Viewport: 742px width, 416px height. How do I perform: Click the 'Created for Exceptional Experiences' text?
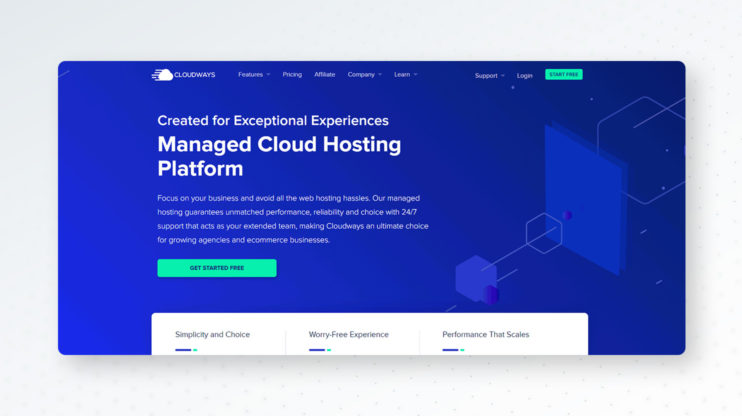(273, 121)
